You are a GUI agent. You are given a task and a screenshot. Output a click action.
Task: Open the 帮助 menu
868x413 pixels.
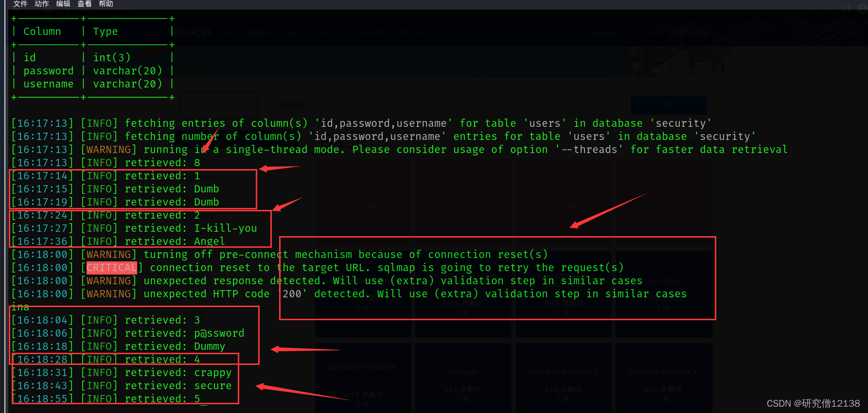(106, 4)
